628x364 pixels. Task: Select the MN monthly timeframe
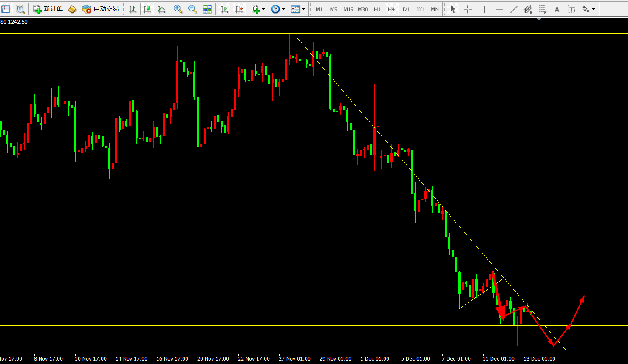coord(435,9)
